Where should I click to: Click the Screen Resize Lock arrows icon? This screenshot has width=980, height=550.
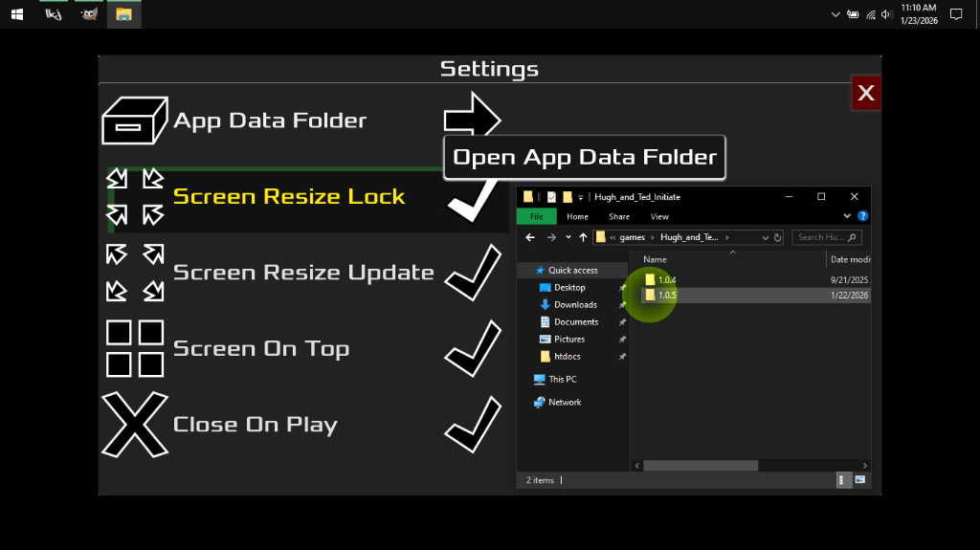[x=135, y=196]
